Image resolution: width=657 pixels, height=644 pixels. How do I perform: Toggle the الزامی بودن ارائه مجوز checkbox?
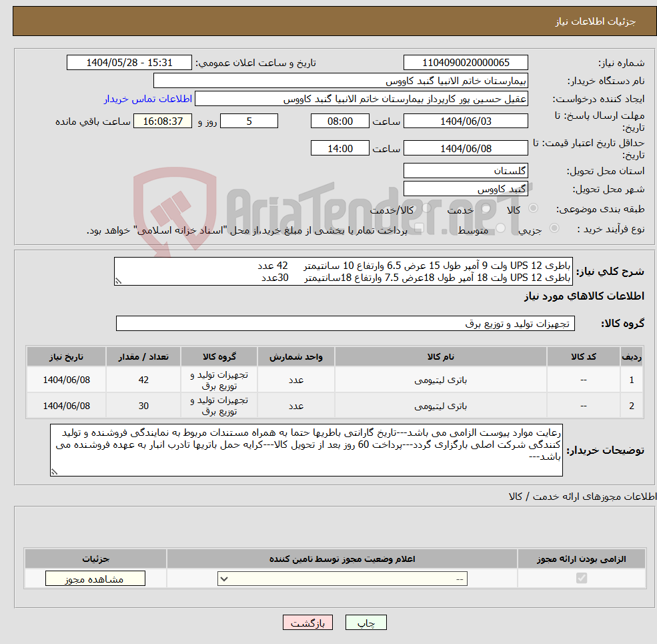click(x=580, y=578)
